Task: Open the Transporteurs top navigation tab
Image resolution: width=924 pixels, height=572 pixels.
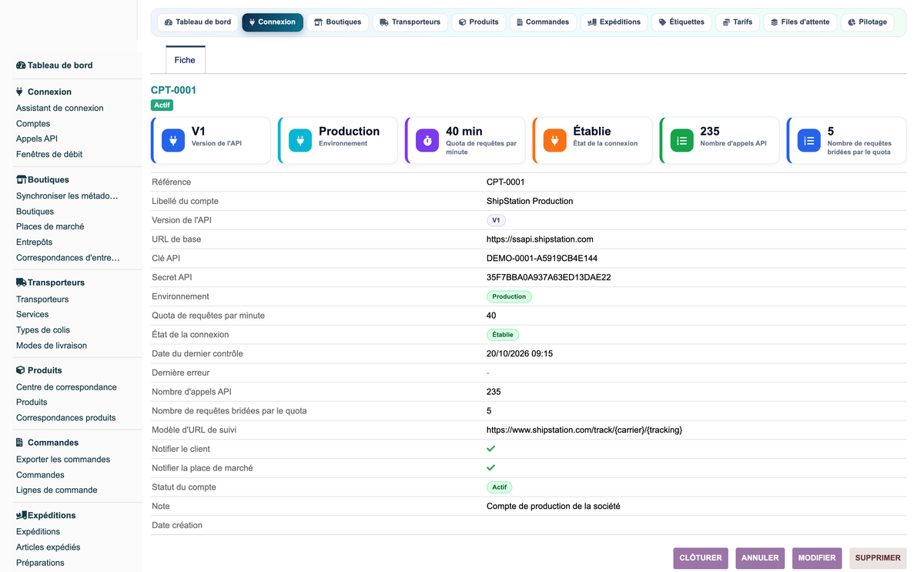Action: click(x=410, y=22)
